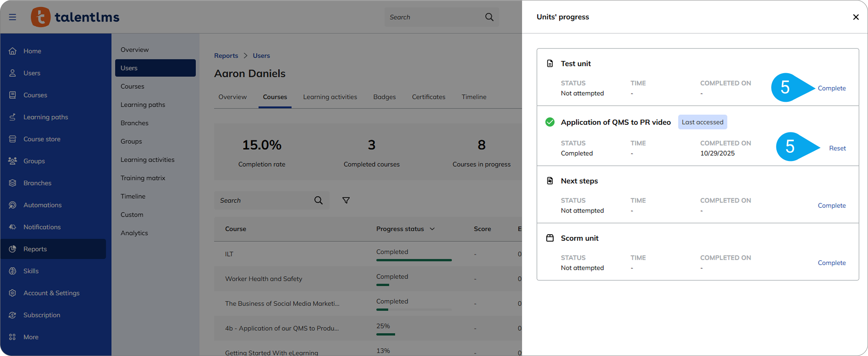
Task: Reset the Application of QMS unit
Action: click(837, 148)
